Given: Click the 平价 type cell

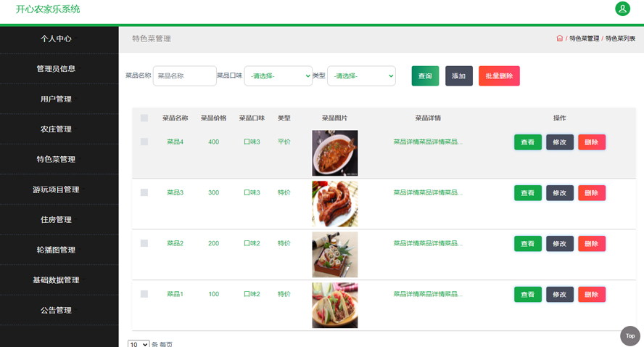Looking at the screenshot, I should pyautogui.click(x=284, y=142).
